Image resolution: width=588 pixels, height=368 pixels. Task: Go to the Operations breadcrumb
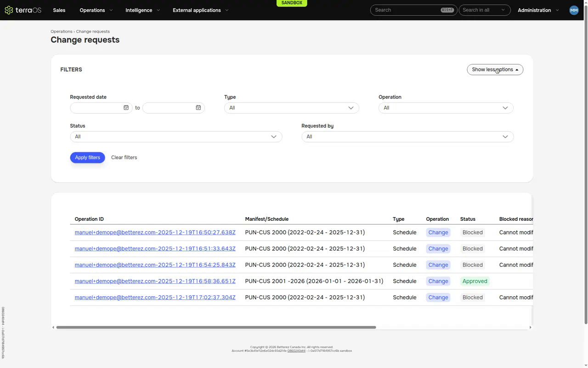click(62, 31)
